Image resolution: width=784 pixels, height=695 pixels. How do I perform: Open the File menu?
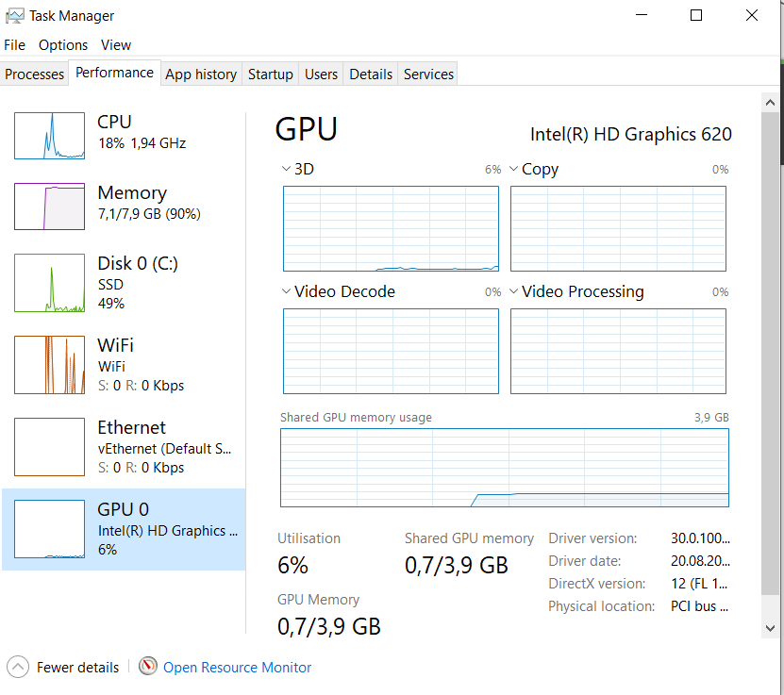click(14, 45)
